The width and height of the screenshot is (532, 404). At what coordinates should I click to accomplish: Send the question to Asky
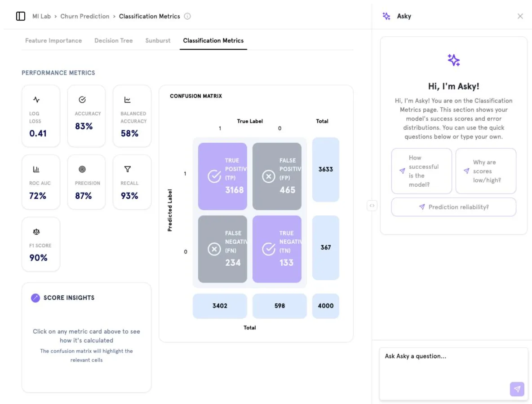click(x=517, y=389)
